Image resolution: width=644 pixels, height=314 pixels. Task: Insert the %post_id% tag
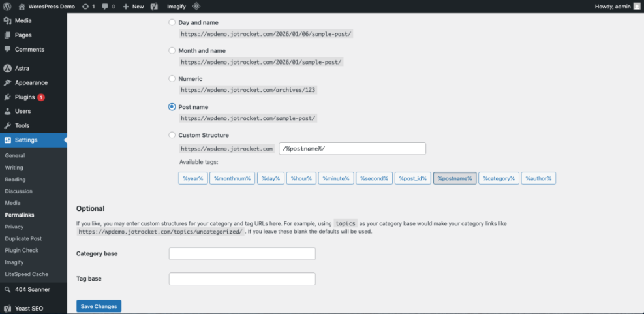point(413,178)
